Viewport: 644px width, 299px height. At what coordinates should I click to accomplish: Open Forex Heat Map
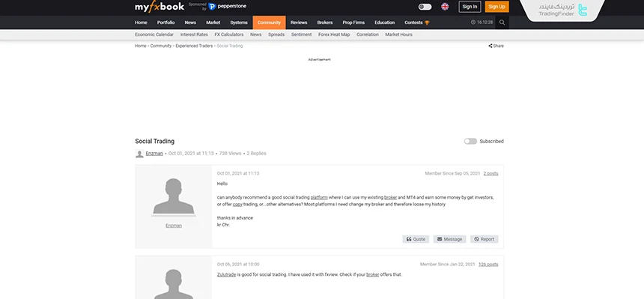[334, 34]
